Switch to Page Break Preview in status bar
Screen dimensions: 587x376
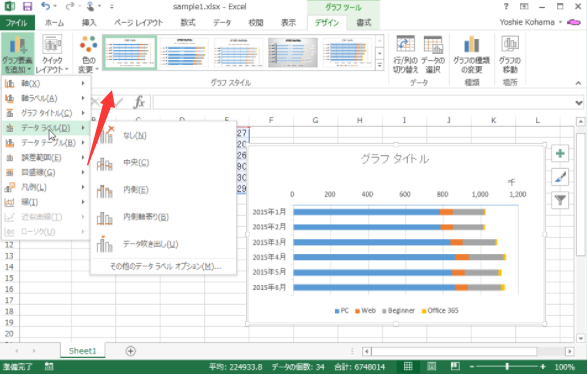pyautogui.click(x=455, y=367)
